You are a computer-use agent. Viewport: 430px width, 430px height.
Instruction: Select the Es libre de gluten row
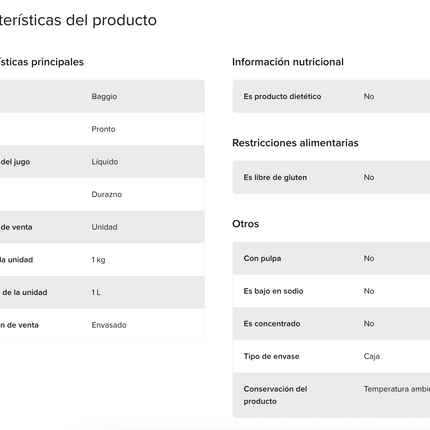331,177
